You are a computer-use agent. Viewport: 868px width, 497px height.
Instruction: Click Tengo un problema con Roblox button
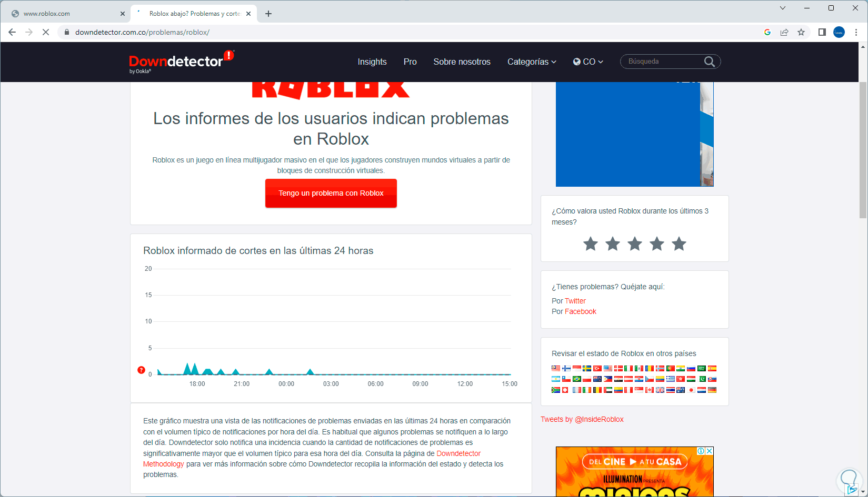pos(331,193)
